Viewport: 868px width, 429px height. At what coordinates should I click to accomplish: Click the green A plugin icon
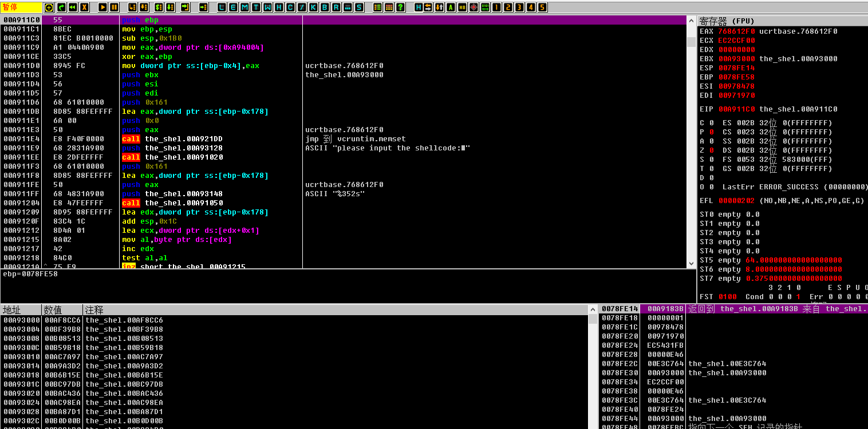point(451,7)
